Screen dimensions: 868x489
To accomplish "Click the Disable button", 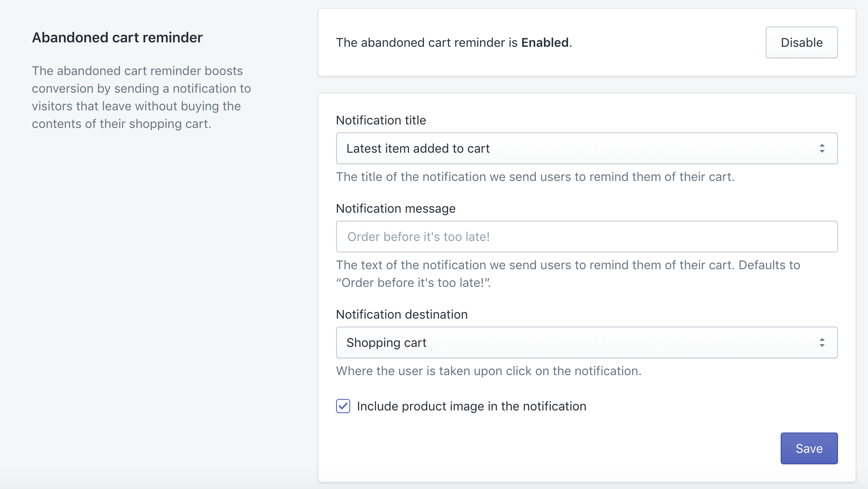I will pos(801,42).
